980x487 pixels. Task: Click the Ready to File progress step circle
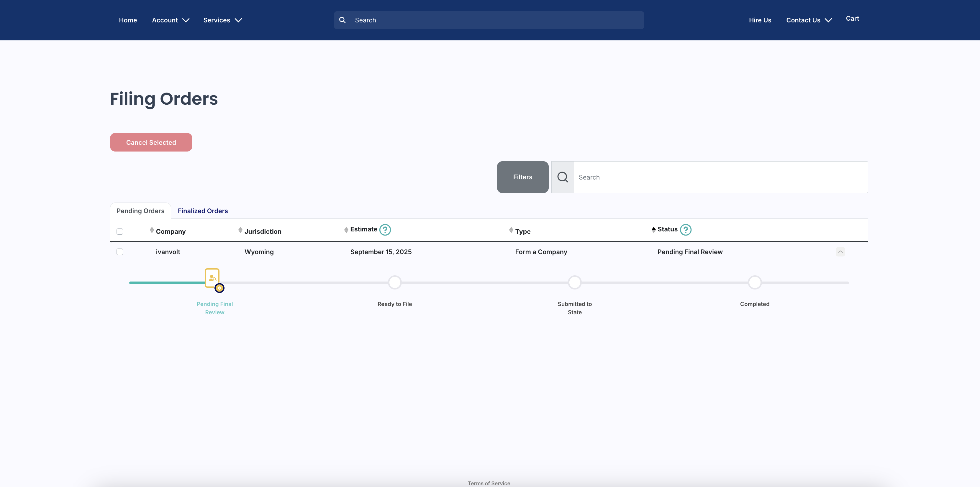click(394, 282)
